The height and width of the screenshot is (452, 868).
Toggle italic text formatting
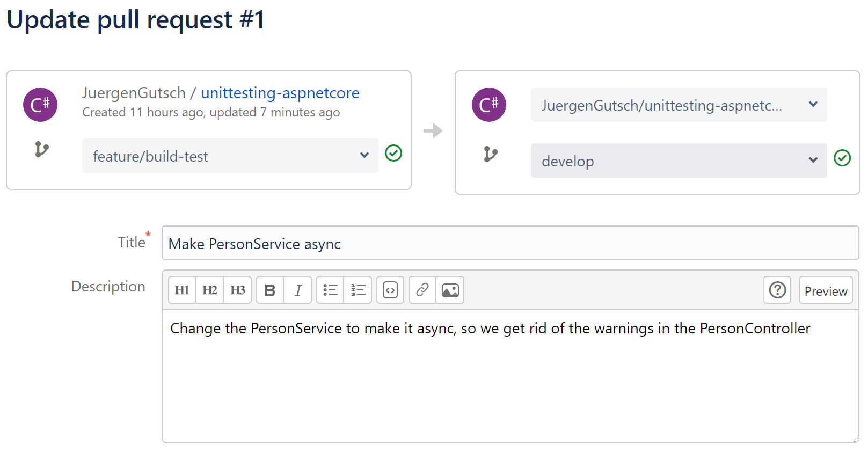coord(298,290)
